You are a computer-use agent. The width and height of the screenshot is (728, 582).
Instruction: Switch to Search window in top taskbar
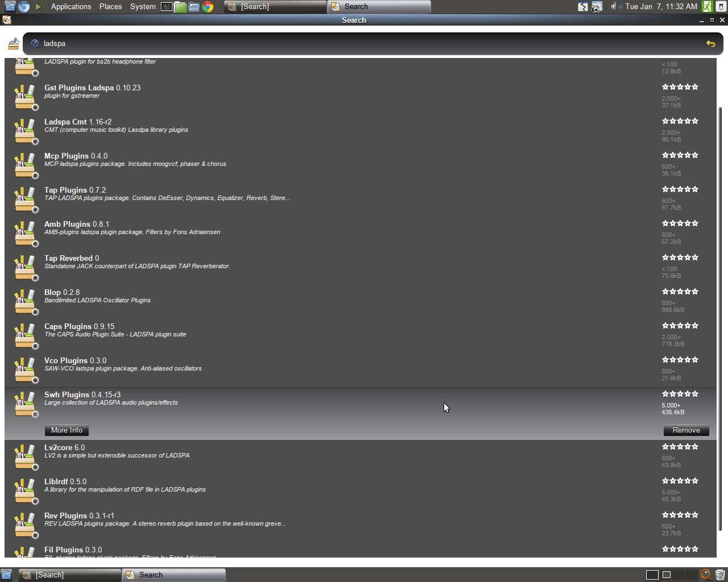coord(379,7)
